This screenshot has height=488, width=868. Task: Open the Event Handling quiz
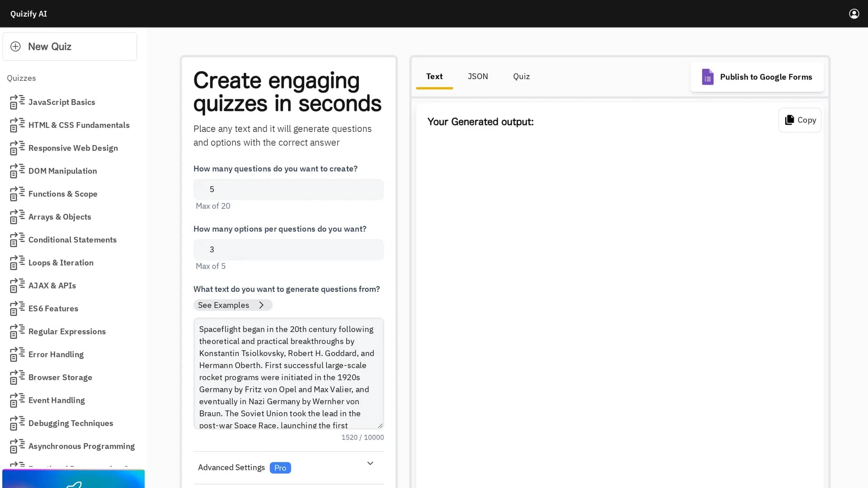(57, 400)
